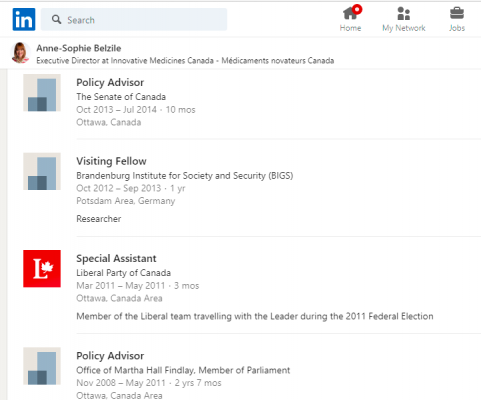This screenshot has width=481, height=400.
Task: Click the Home label in navigation
Action: point(350,28)
